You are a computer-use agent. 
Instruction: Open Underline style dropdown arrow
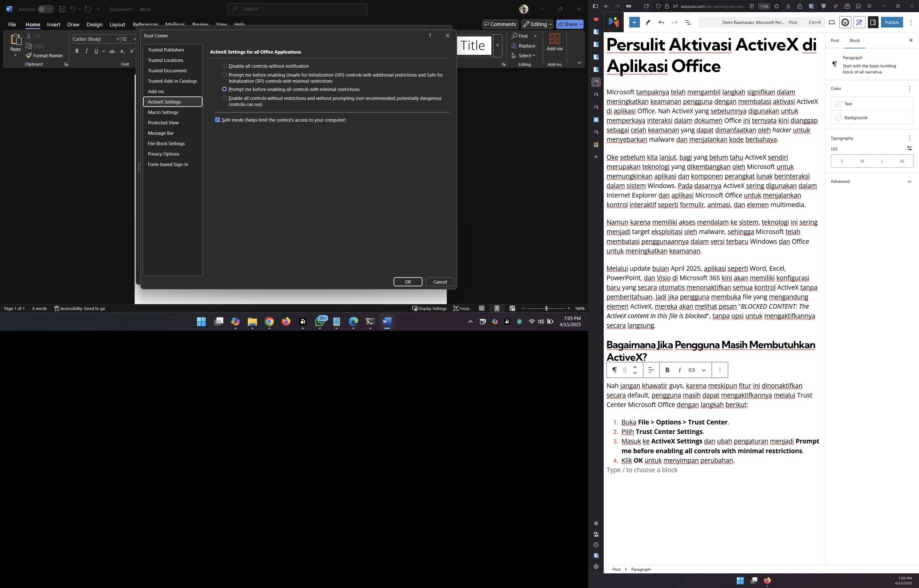[104, 51]
